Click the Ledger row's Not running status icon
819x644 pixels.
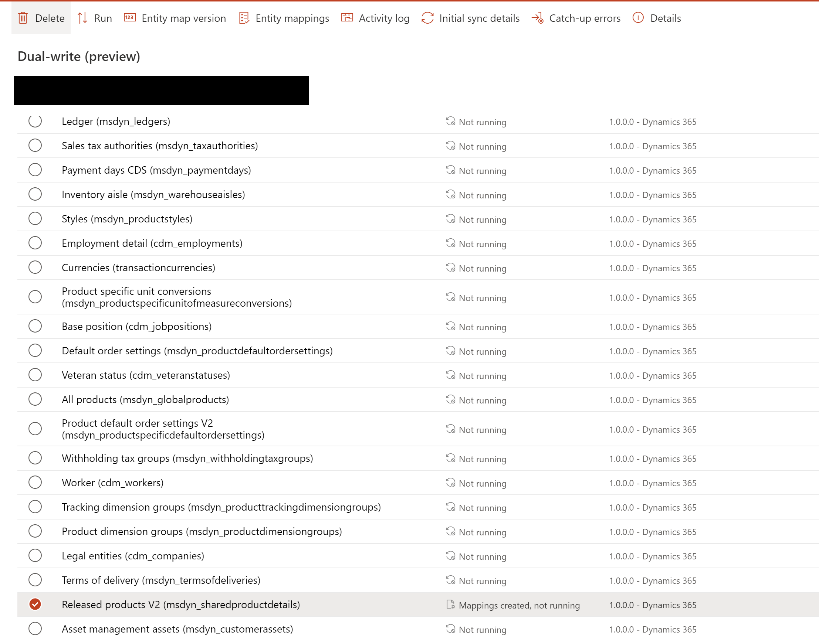(450, 122)
